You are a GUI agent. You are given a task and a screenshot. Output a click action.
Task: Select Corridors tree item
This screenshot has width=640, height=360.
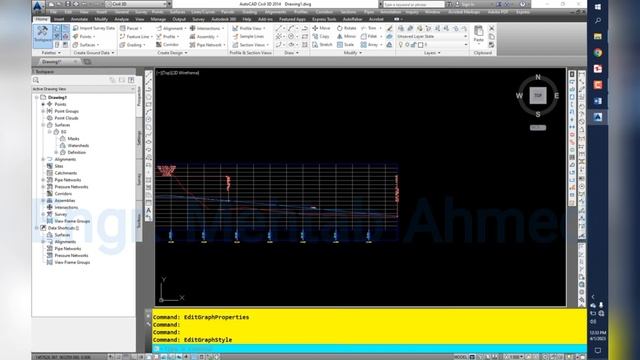pyautogui.click(x=63, y=193)
